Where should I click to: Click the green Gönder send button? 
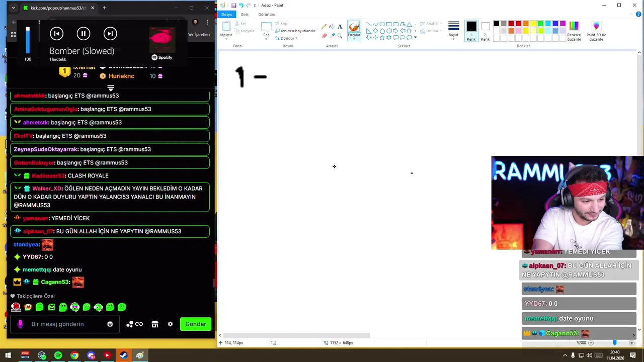tap(196, 324)
